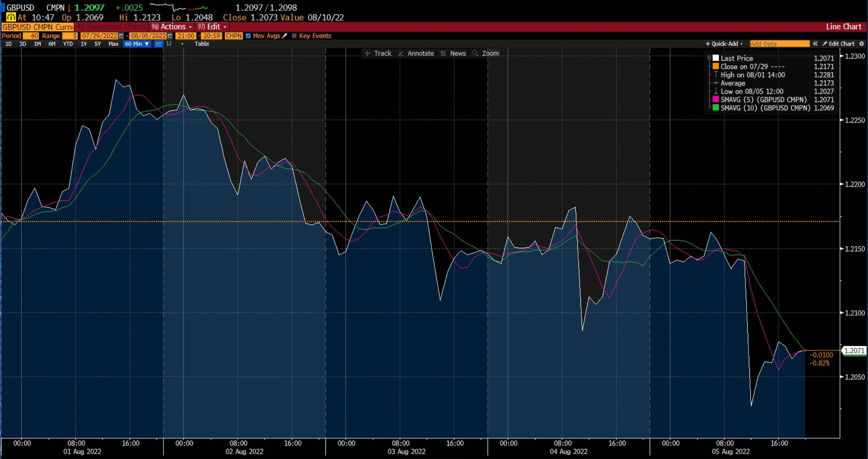Open the calendar for the 07/29/2022 date
This screenshot has height=459, width=868.
pyautogui.click(x=121, y=36)
